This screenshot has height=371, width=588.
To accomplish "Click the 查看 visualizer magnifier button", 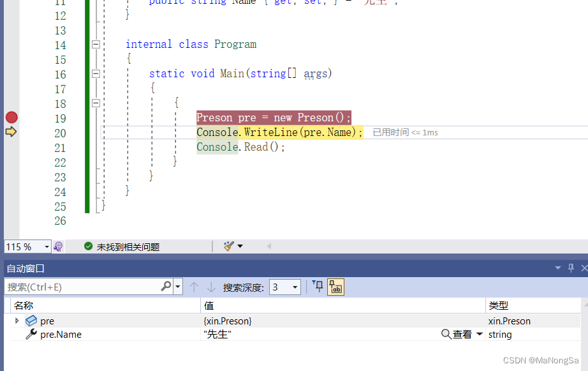I will pos(457,334).
